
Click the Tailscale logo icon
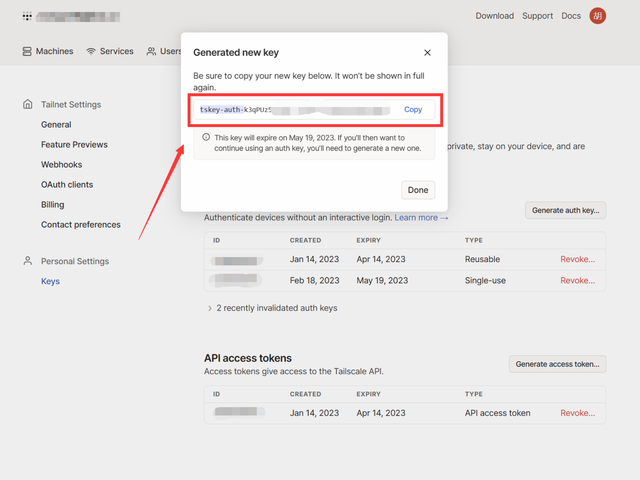pos(26,17)
